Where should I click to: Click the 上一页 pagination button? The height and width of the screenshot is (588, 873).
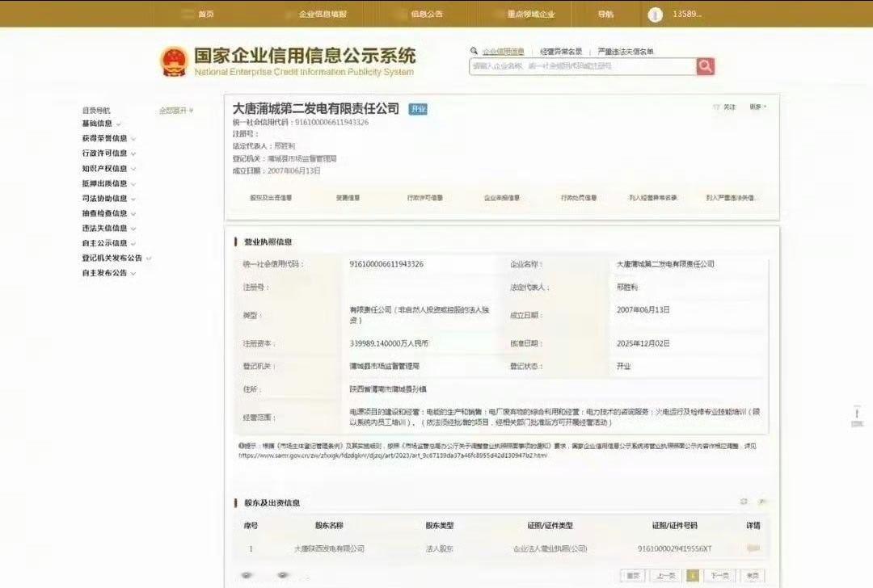coord(665,576)
